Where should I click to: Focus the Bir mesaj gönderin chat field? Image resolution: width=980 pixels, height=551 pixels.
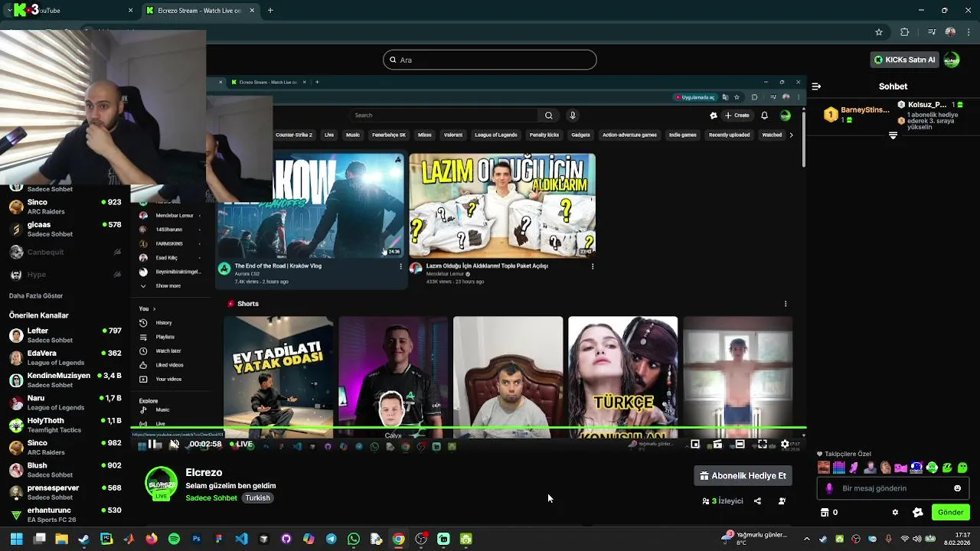click(x=892, y=488)
